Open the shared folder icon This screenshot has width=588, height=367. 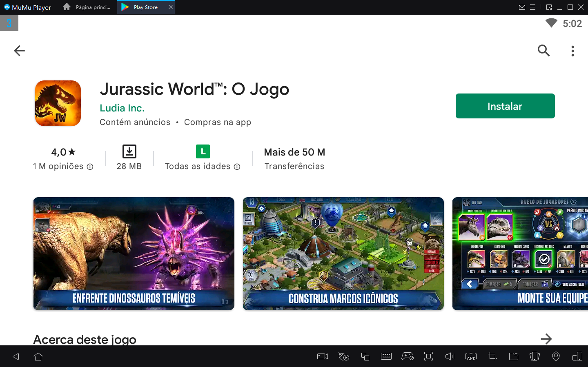coord(513,356)
